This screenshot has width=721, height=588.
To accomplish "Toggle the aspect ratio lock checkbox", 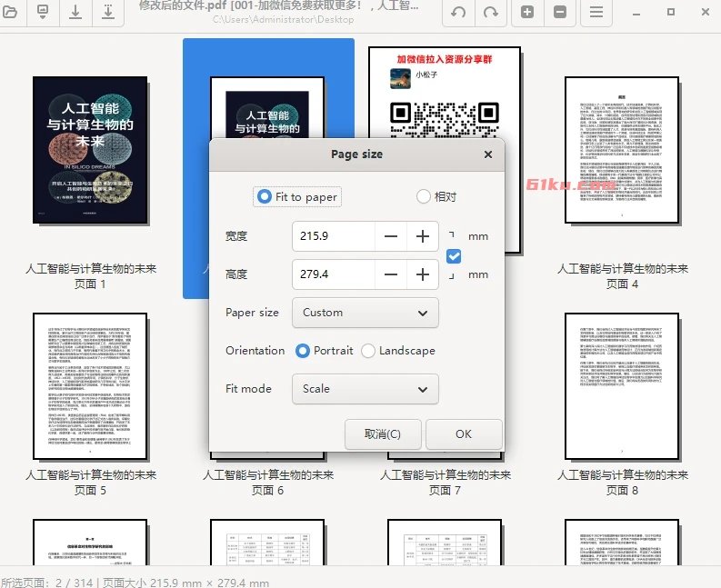I will [454, 256].
